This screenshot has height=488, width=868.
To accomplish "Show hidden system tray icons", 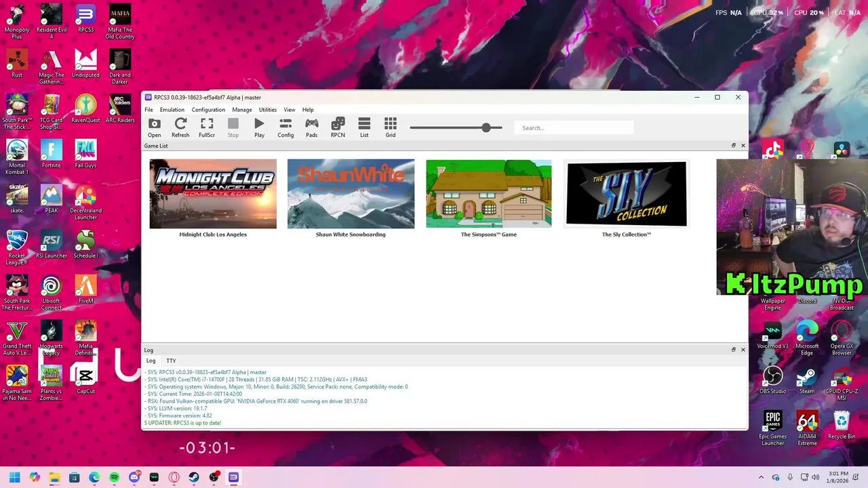I will [761, 477].
